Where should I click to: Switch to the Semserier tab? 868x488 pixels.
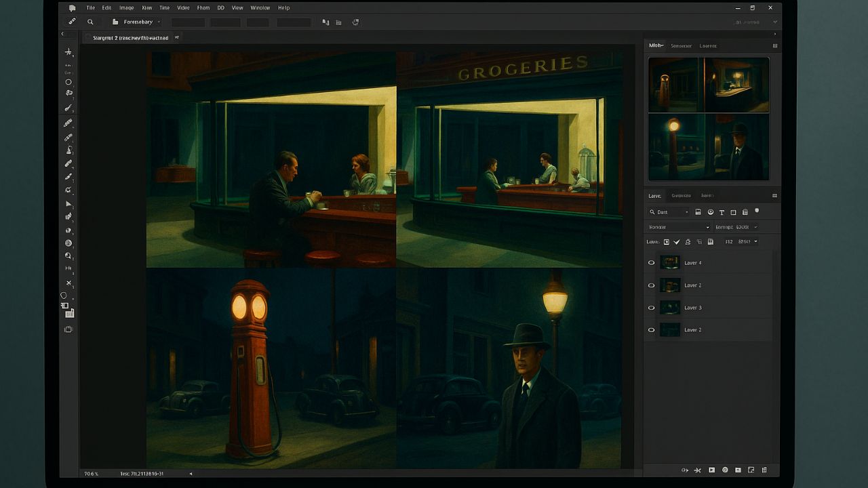pyautogui.click(x=682, y=46)
